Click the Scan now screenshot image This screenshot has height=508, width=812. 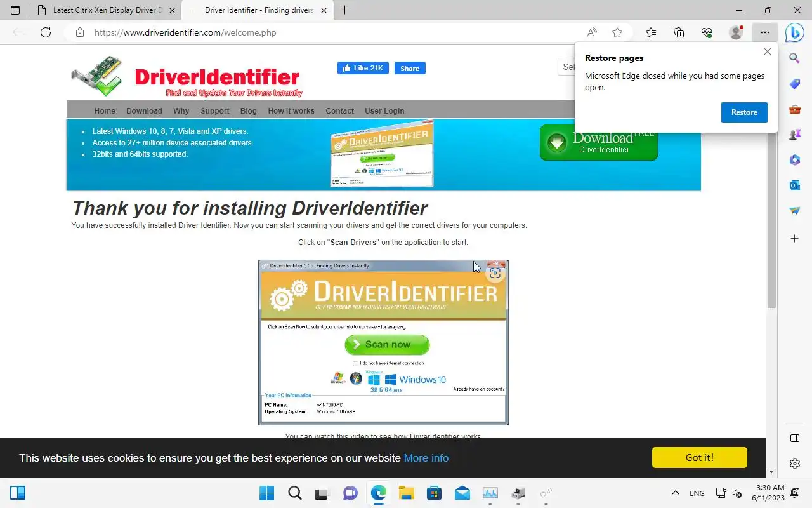tap(383, 342)
